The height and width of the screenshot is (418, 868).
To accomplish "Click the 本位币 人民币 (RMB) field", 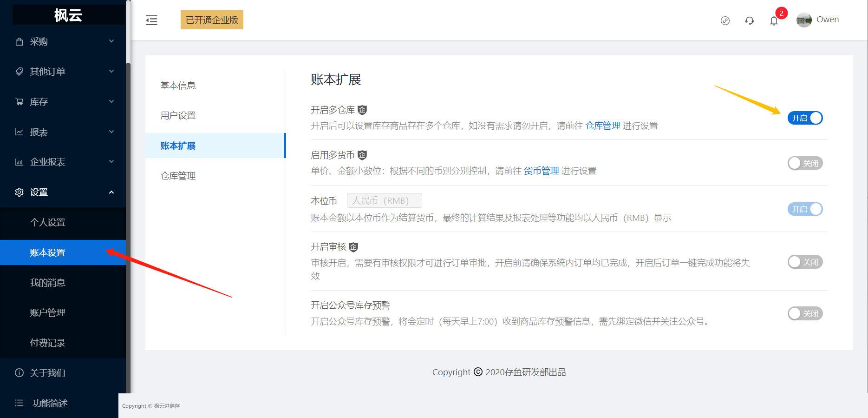I will [385, 200].
